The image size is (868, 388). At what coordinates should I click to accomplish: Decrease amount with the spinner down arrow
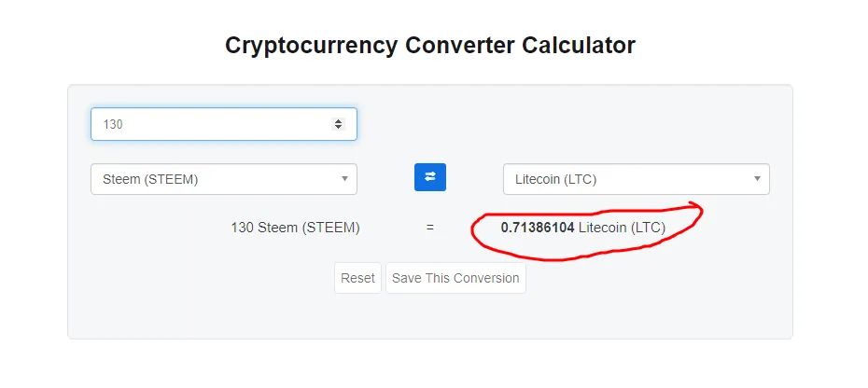point(338,127)
